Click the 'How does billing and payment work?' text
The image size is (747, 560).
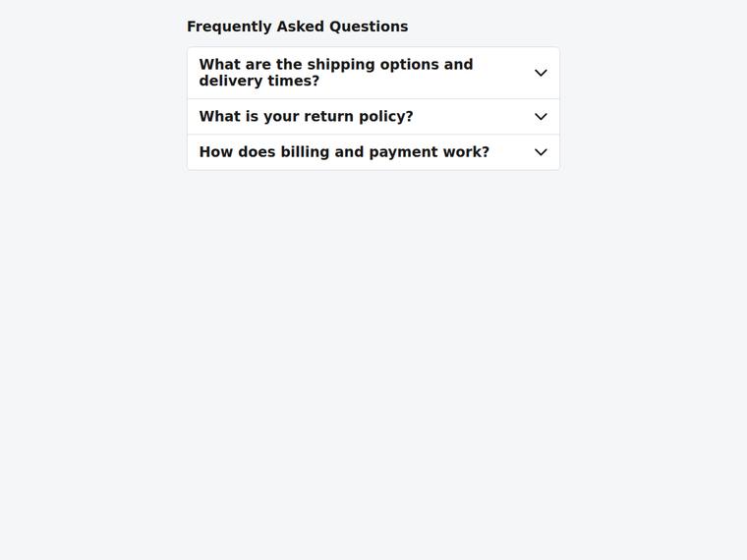344,152
